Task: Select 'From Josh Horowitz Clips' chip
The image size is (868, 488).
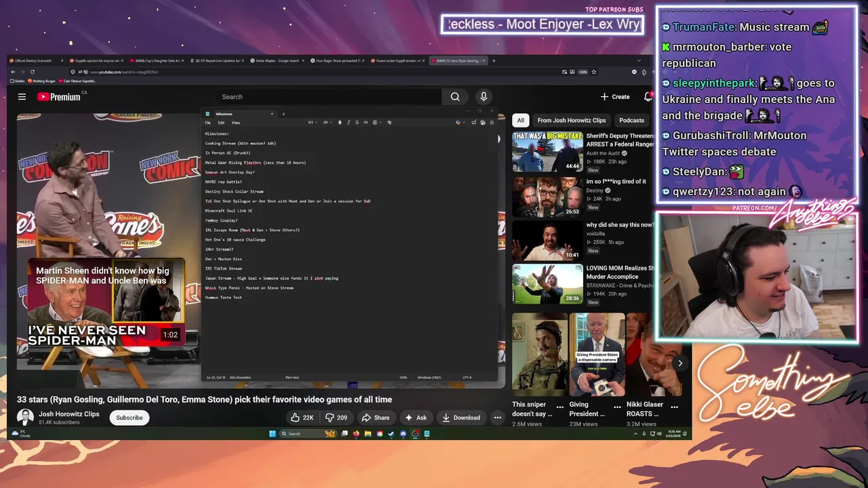Action: click(x=572, y=120)
